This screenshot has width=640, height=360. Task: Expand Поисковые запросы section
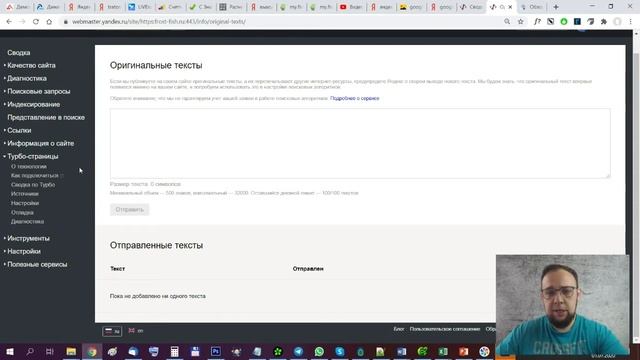click(x=38, y=91)
